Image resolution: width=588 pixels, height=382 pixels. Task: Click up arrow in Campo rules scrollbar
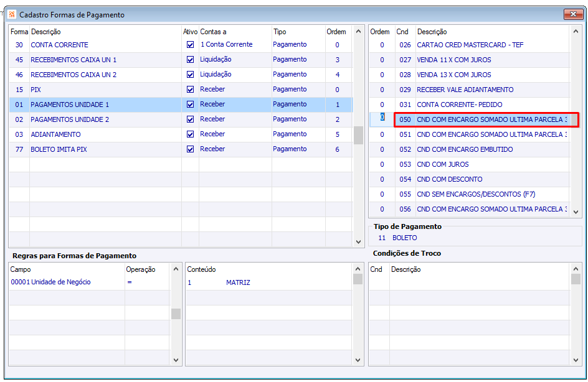pyautogui.click(x=176, y=269)
